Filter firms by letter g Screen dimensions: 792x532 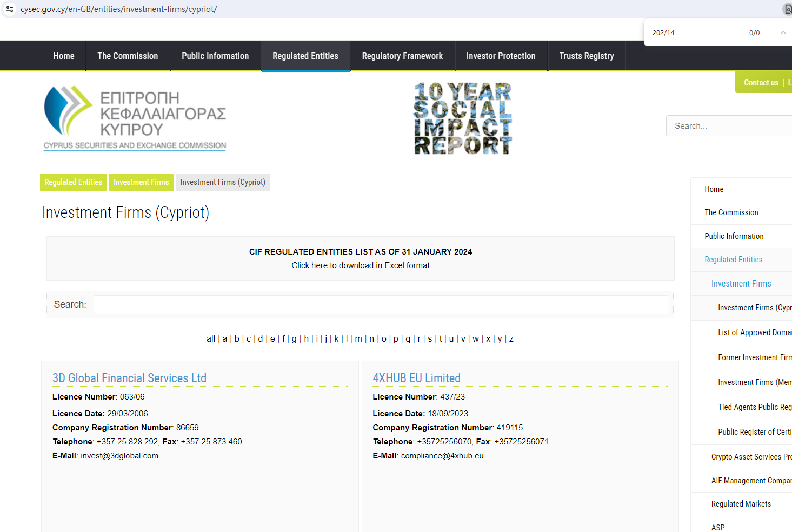coord(294,339)
